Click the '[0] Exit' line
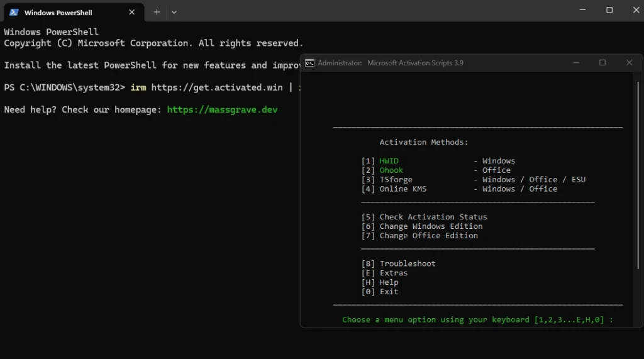Image resolution: width=644 pixels, height=359 pixels. coord(380,292)
